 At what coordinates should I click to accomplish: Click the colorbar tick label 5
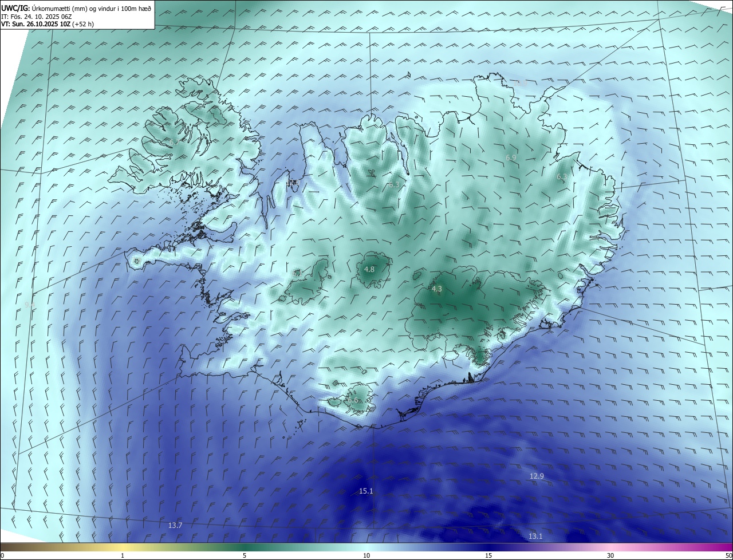(245, 556)
